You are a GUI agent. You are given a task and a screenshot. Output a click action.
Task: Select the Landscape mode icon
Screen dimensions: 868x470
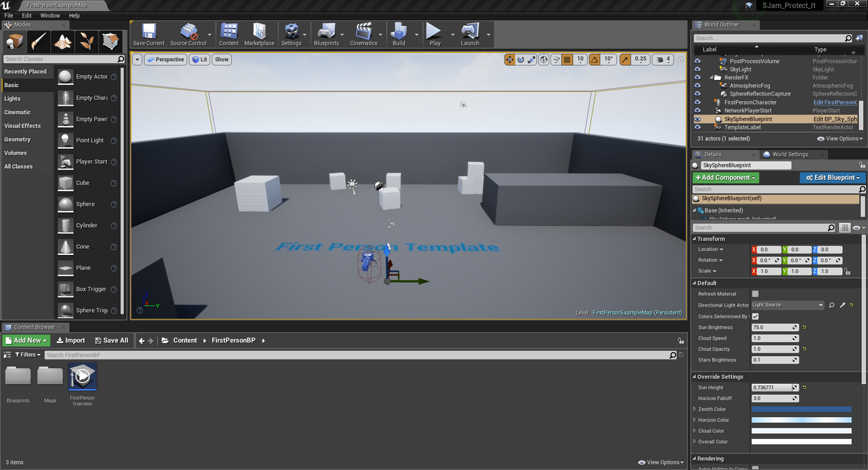(x=63, y=42)
